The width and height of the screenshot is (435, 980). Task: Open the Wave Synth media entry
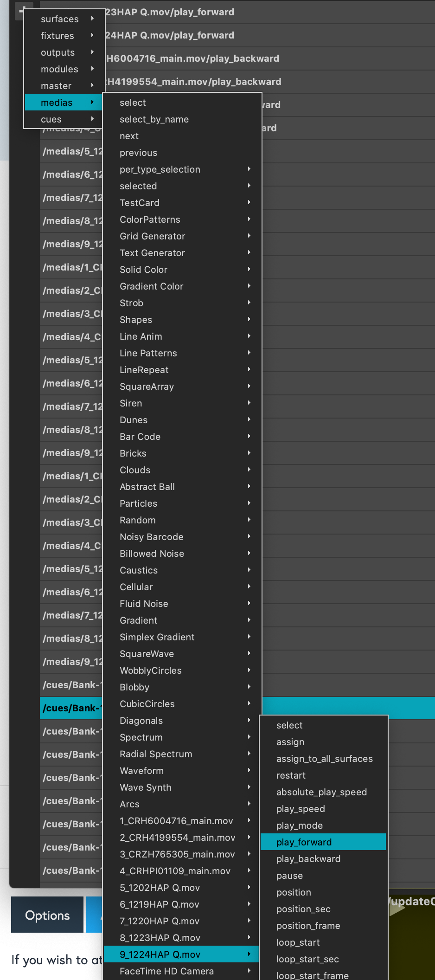(x=182, y=787)
